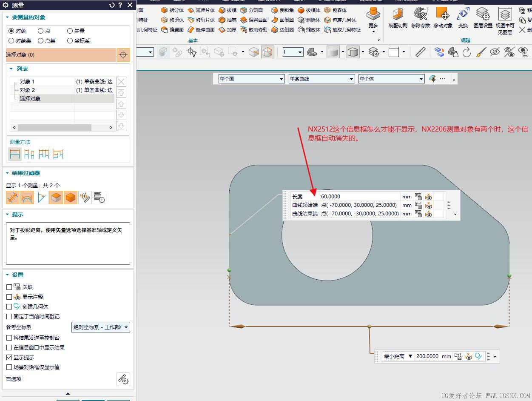Click the ruler measure icon in toolbar
The width and height of the screenshot is (532, 401).
point(420,52)
